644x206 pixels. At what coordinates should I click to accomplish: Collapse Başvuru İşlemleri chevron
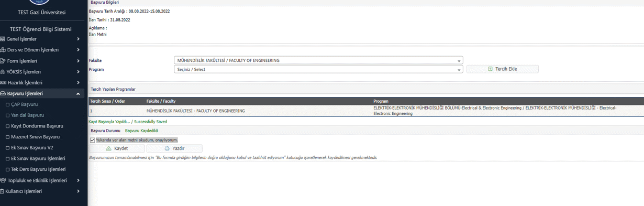(78, 94)
